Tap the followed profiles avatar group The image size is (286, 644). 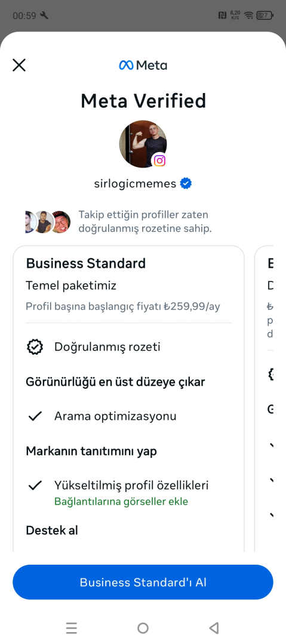click(48, 222)
